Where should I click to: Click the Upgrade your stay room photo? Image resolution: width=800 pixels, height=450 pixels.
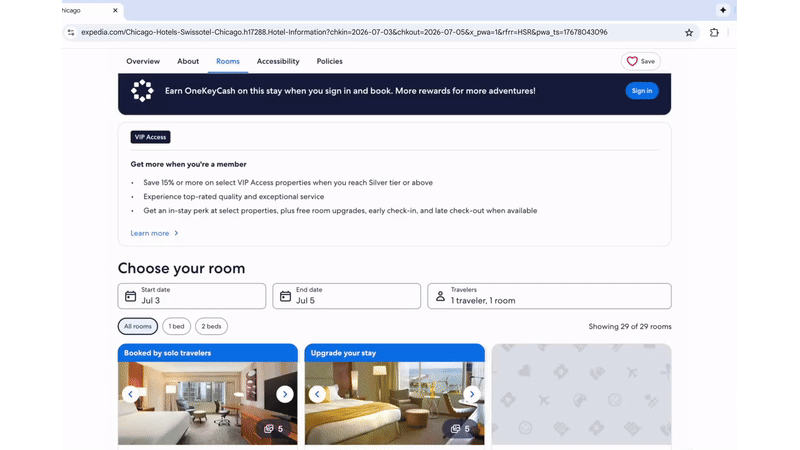pos(394,403)
